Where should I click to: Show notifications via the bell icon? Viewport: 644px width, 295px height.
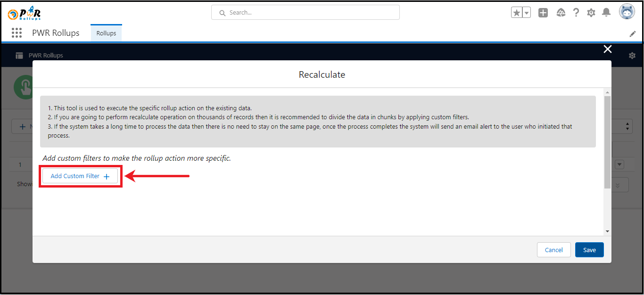pyautogui.click(x=606, y=12)
